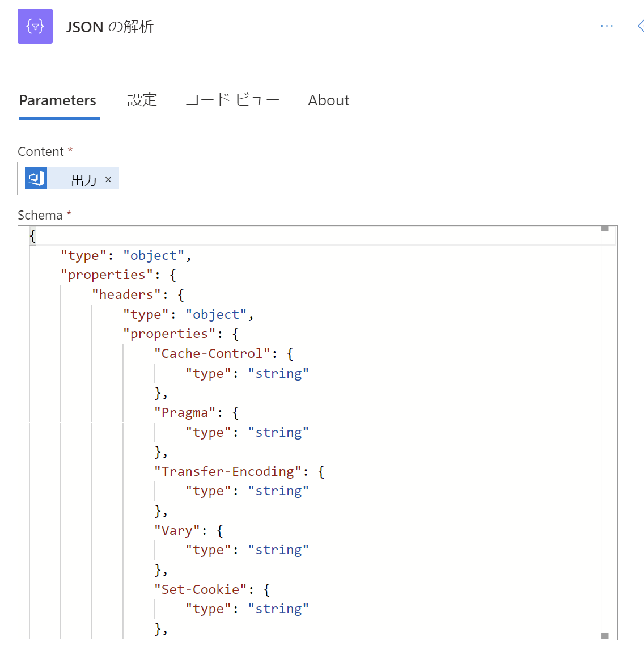The image size is (644, 650).
Task: Click "string" value under Vary
Action: point(278,550)
